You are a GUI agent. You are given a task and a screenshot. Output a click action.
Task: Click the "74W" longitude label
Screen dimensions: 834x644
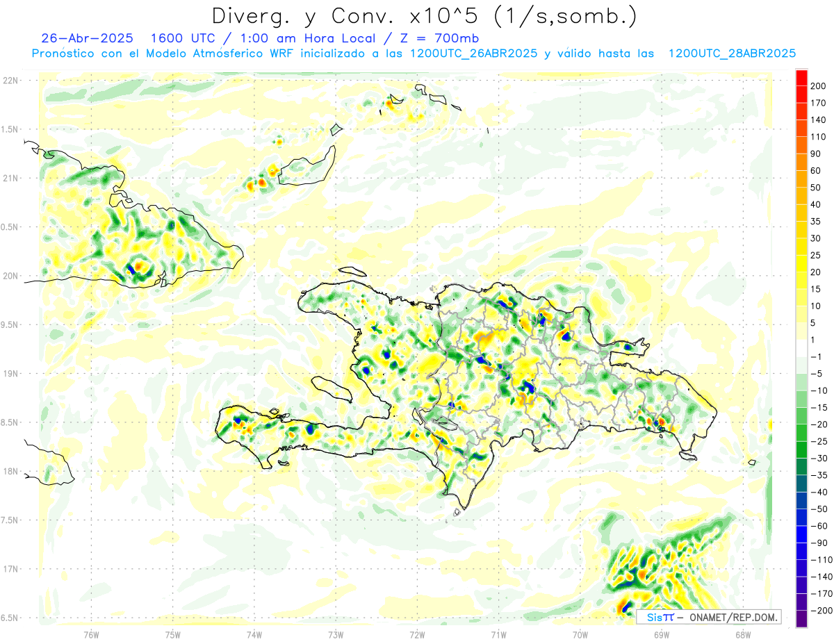(x=254, y=634)
